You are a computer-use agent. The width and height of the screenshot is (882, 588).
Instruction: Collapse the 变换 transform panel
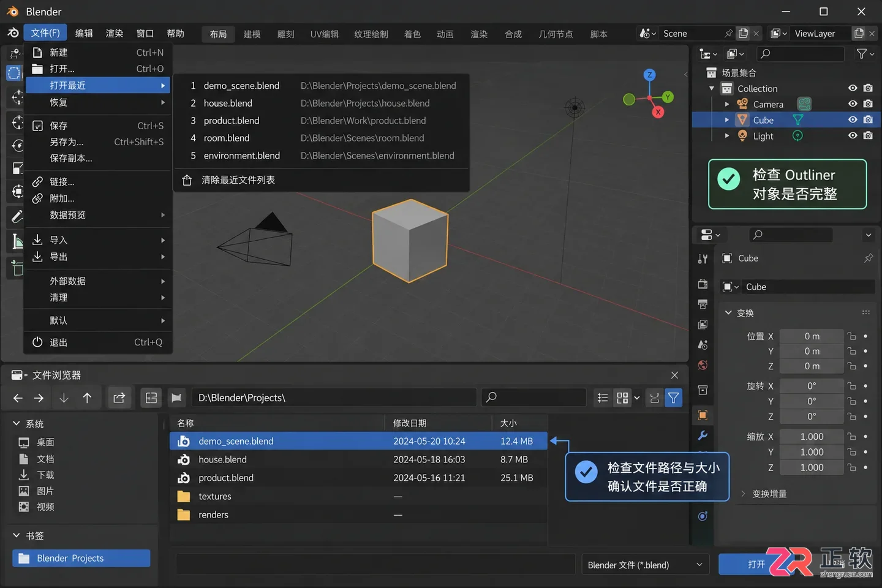(x=729, y=313)
